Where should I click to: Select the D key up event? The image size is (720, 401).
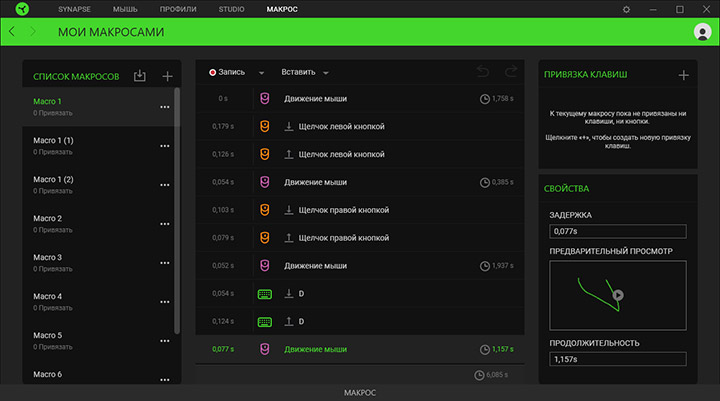pos(360,322)
